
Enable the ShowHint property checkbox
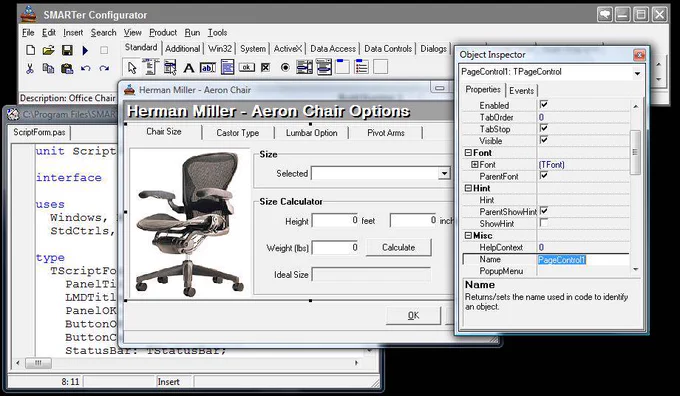(x=543, y=223)
